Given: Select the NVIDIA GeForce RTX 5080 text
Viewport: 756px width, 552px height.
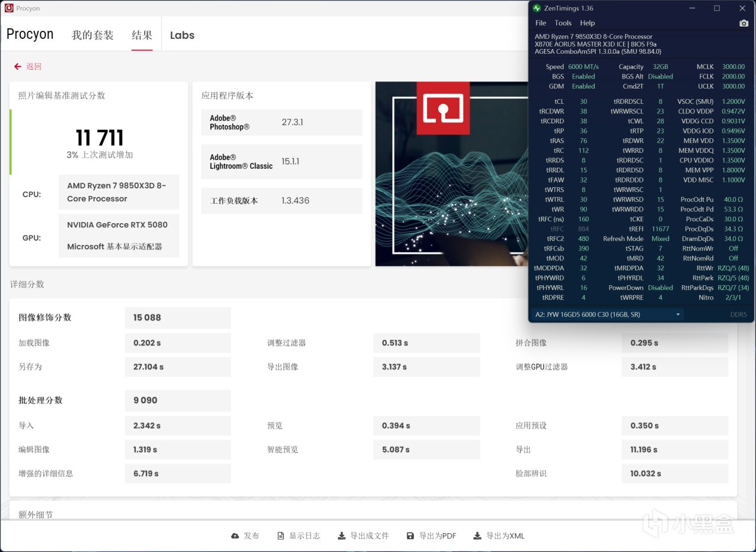Looking at the screenshot, I should 118,225.
